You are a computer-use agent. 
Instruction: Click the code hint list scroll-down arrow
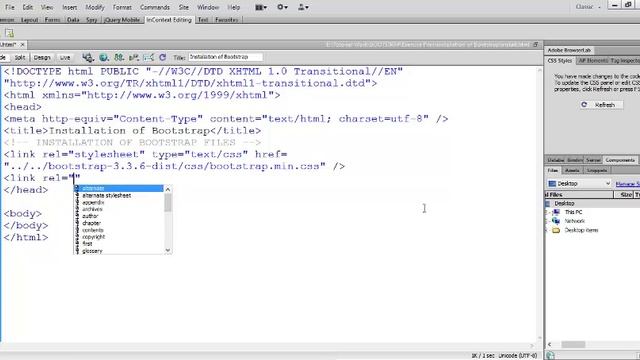pos(168,250)
